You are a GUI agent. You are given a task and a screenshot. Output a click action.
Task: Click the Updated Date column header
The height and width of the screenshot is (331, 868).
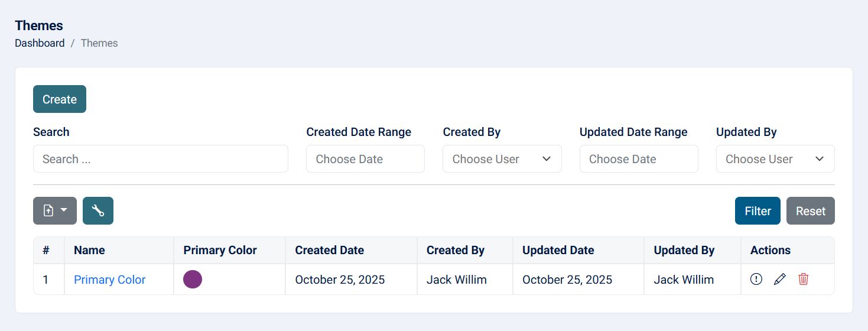tap(558, 250)
